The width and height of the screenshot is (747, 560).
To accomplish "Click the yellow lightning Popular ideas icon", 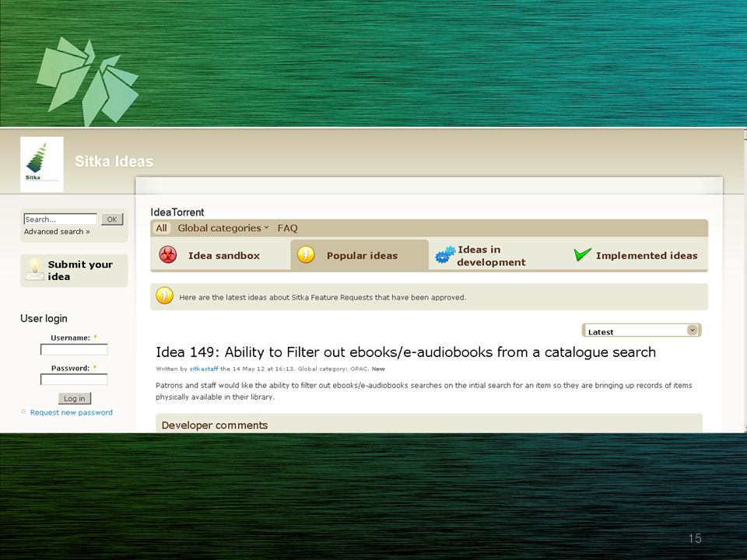I will (306, 255).
